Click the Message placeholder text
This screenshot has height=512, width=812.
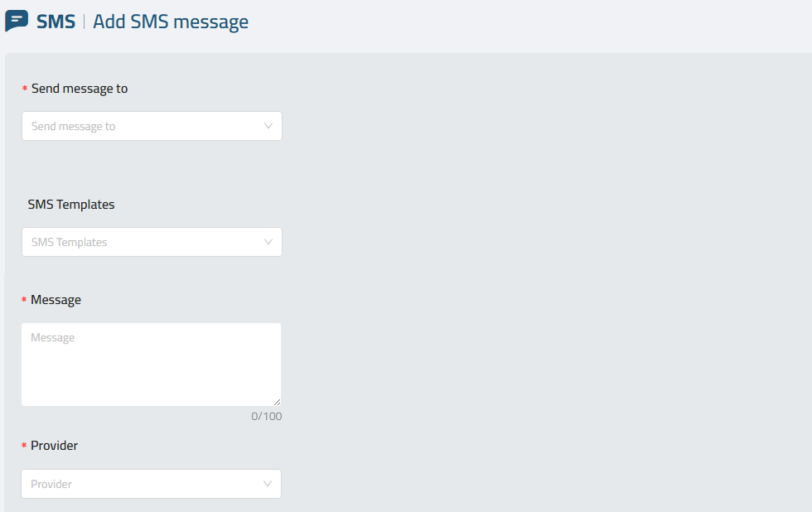tap(52, 337)
